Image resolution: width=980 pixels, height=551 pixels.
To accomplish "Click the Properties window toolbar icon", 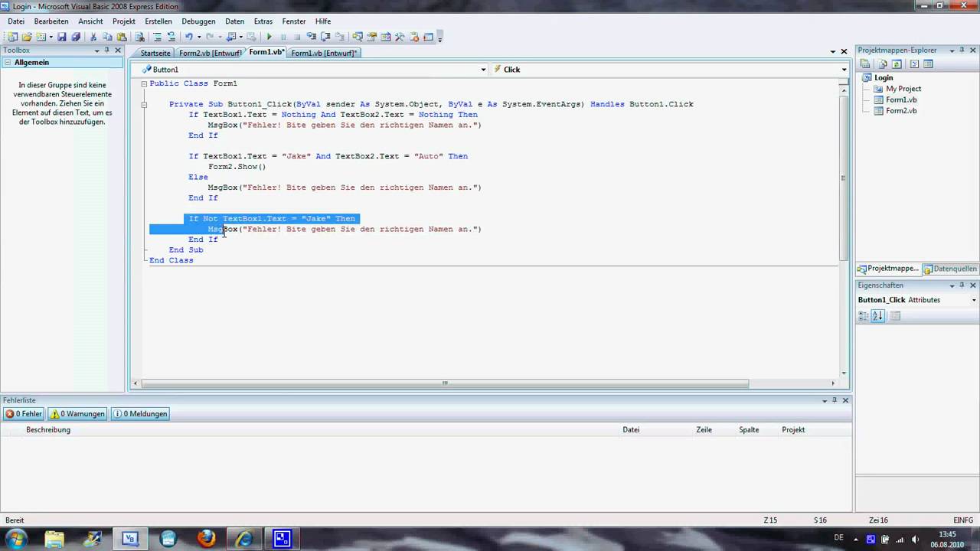I will pyautogui.click(x=371, y=37).
